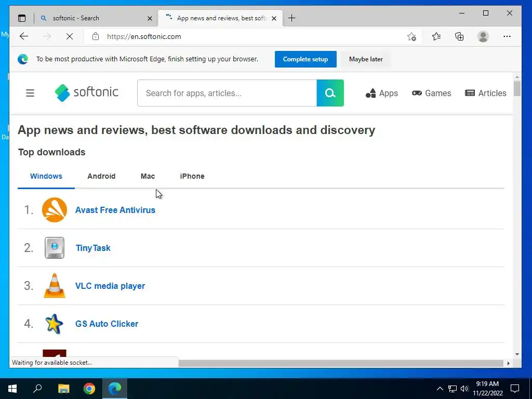Screen dimensions: 532x399
Task: Open Edge Settings and more menu
Action: (507, 36)
